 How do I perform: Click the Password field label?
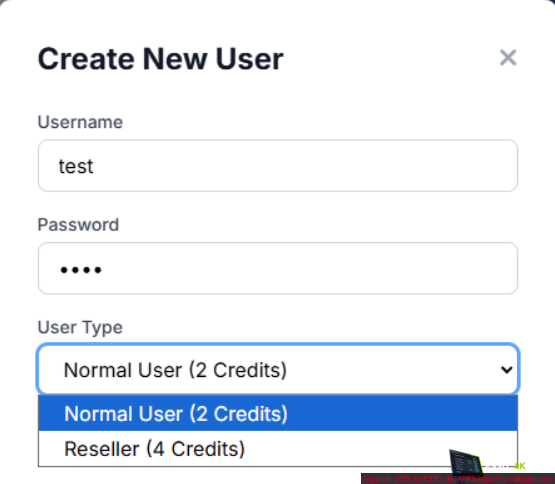tap(78, 225)
